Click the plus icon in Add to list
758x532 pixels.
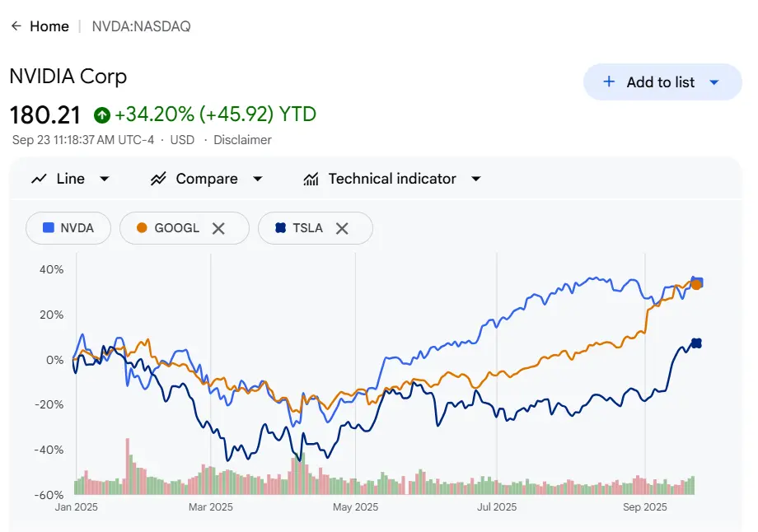coord(609,82)
